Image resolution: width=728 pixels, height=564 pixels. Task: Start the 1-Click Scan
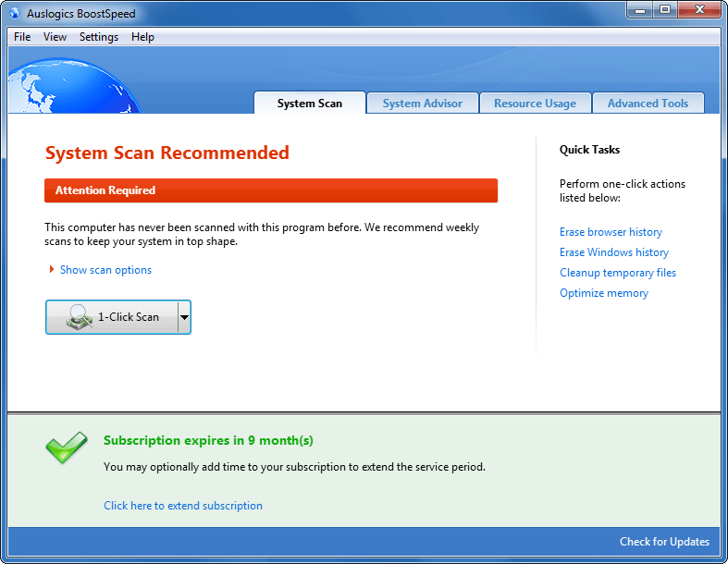pyautogui.click(x=112, y=317)
